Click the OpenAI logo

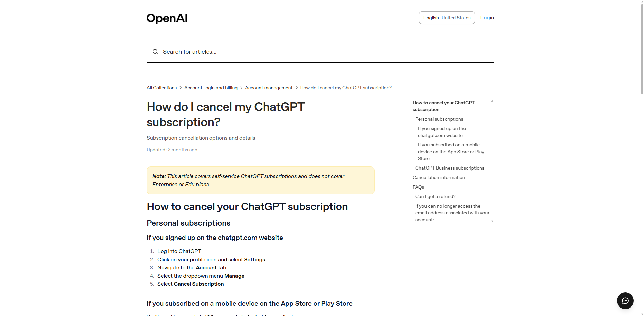click(x=167, y=18)
